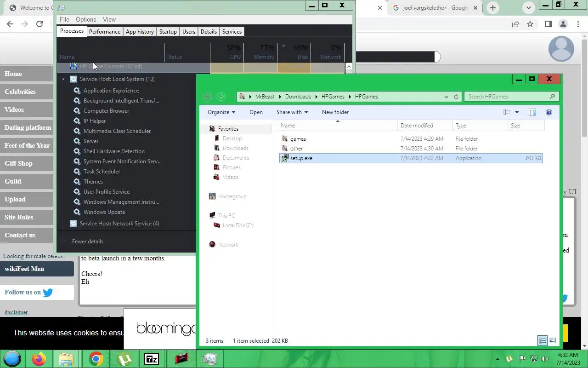The width and height of the screenshot is (588, 368).
Task: Click the wikiFeet Men button
Action: [x=37, y=269]
